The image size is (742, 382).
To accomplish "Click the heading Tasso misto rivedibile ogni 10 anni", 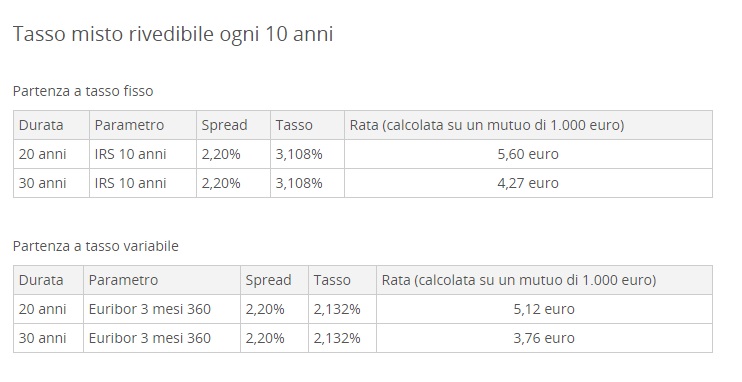I will pyautogui.click(x=173, y=35).
